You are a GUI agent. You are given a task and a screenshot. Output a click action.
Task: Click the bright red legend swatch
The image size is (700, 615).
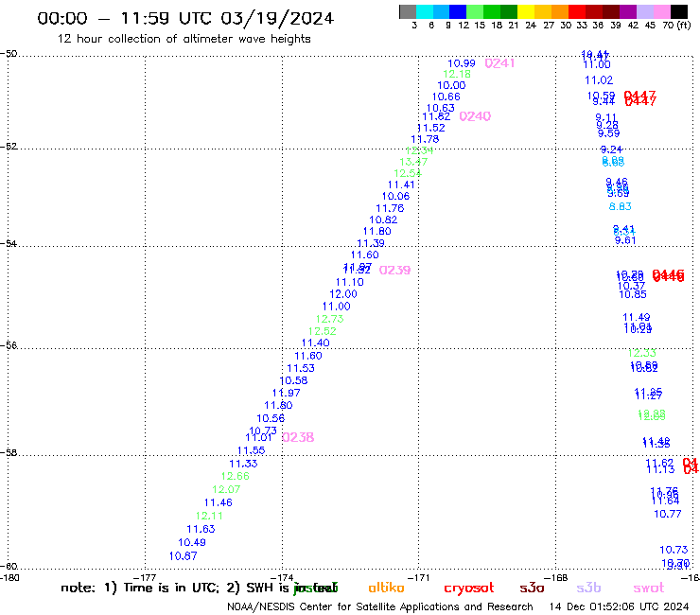[x=577, y=11]
